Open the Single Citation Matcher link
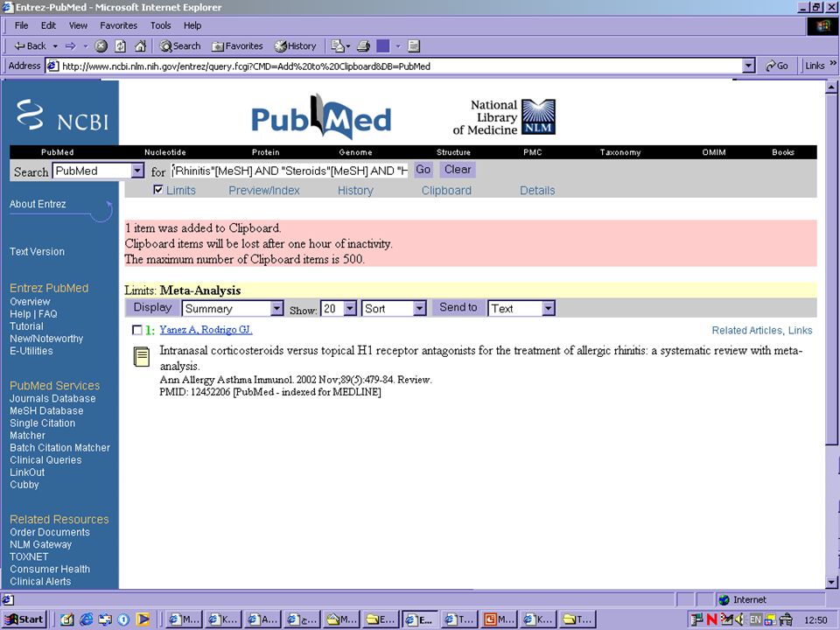This screenshot has width=840, height=630. tap(42, 429)
